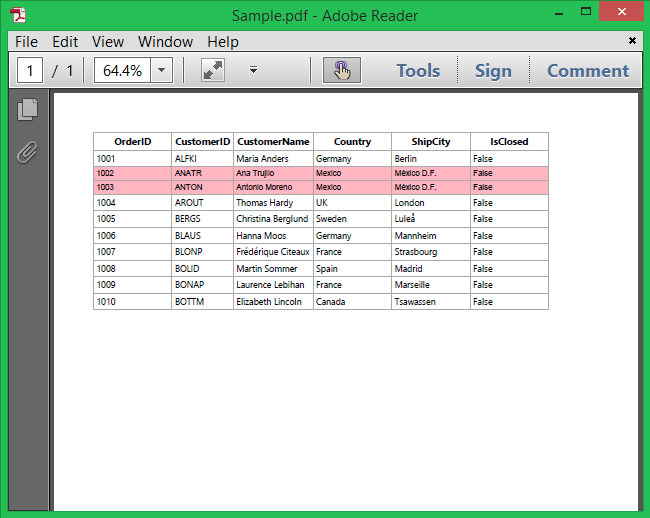Click the 64.4% zoom value field
Screen dimensions: 650x518
[122, 70]
